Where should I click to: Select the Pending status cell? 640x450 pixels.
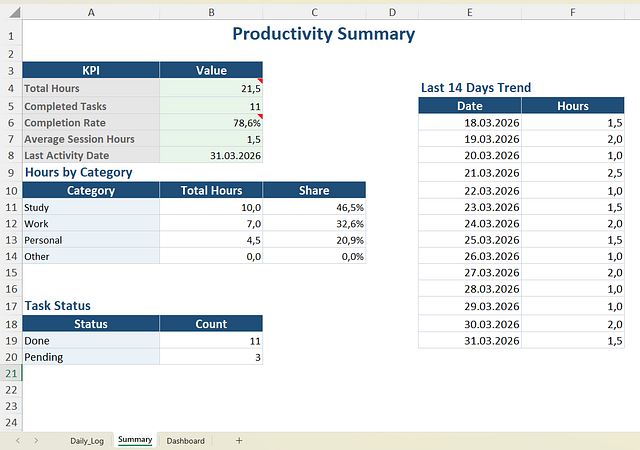coord(91,356)
